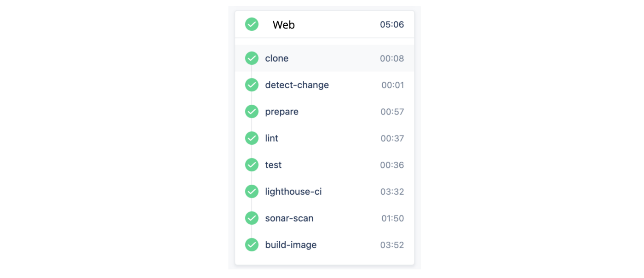The image size is (644, 278).
Task: Select the build-image step
Action: [x=291, y=245]
